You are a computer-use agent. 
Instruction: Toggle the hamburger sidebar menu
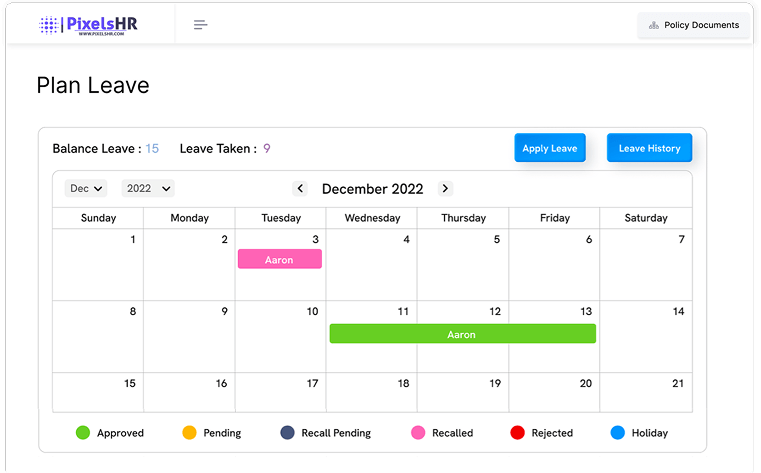tap(201, 25)
